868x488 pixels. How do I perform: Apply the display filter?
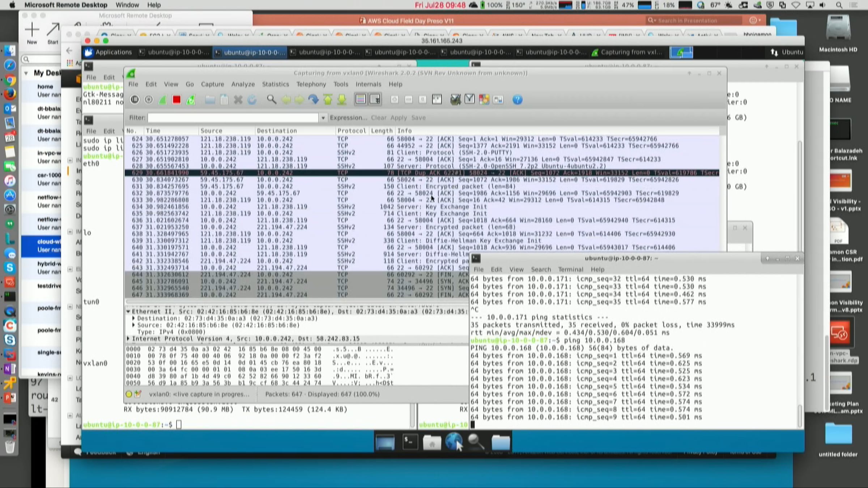point(399,118)
